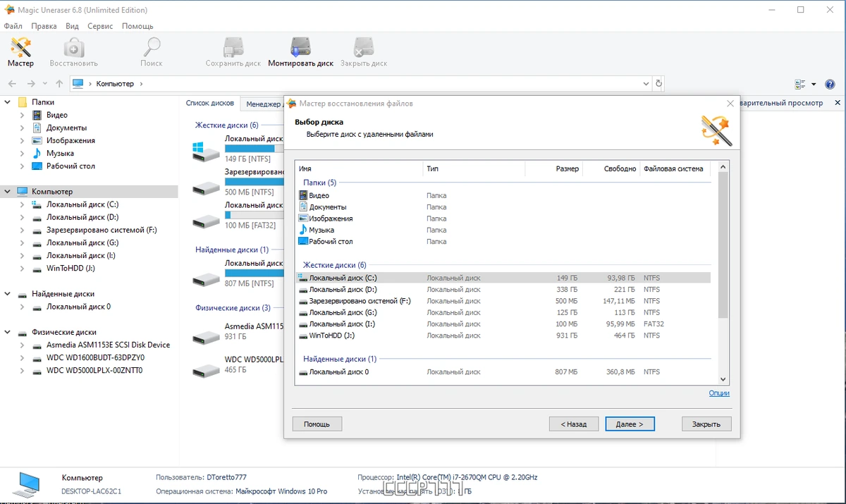Go back with the left arrow
846x504 pixels.
pos(12,84)
